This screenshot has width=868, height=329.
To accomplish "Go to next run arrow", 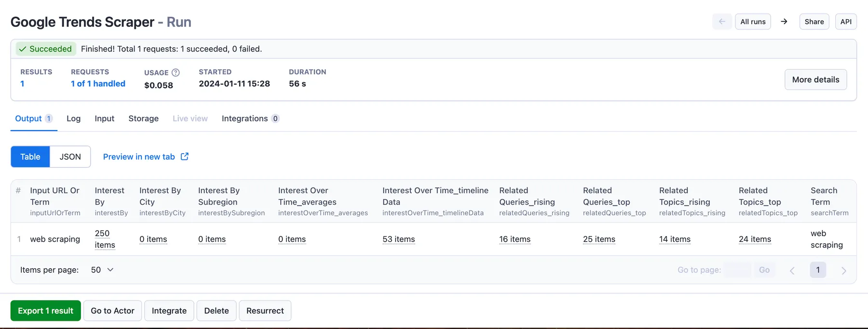I will tap(784, 22).
